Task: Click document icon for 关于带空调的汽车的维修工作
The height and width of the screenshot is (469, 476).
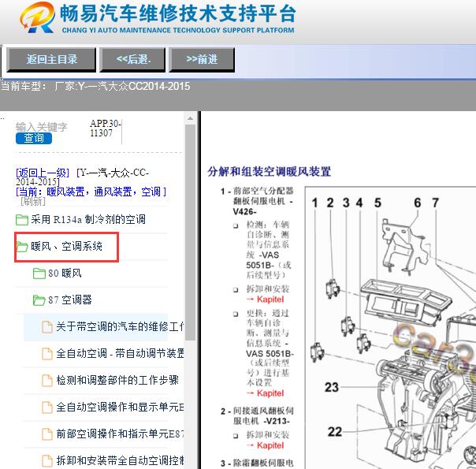Action: pyautogui.click(x=47, y=327)
